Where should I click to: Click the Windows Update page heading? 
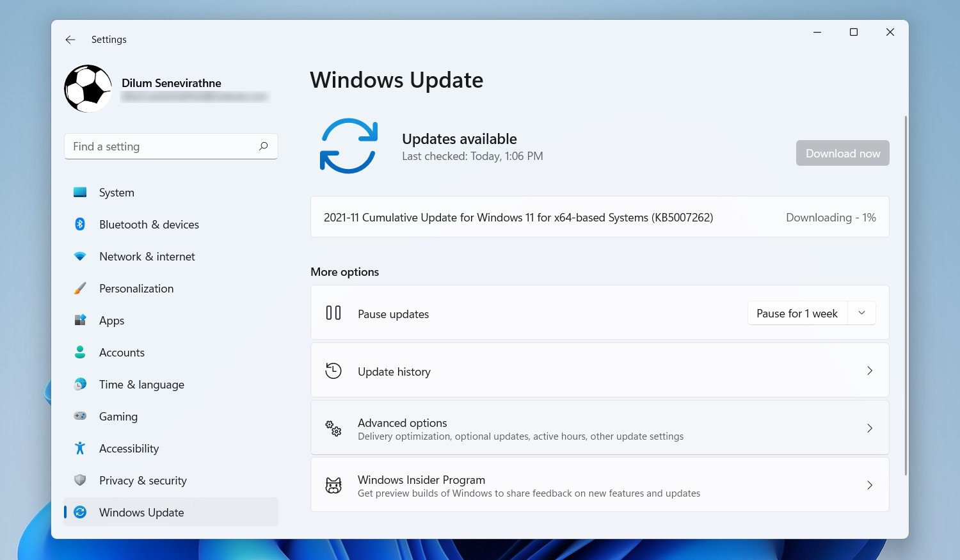coord(397,80)
